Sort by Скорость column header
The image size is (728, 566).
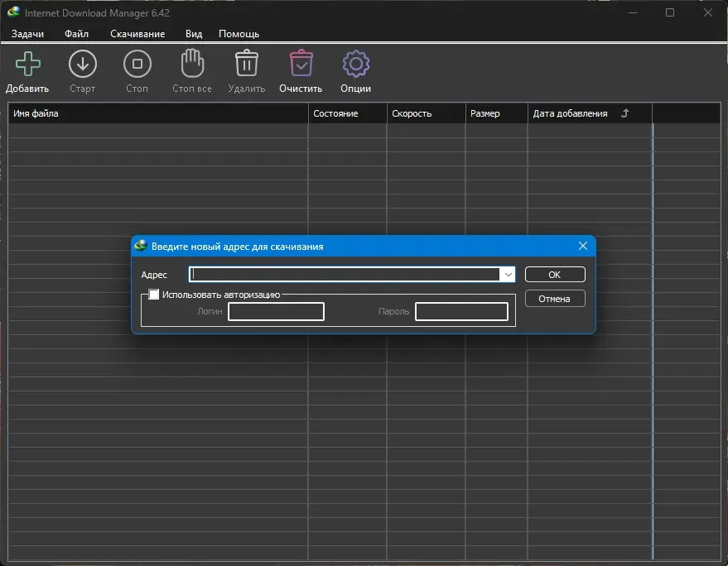pyautogui.click(x=426, y=113)
